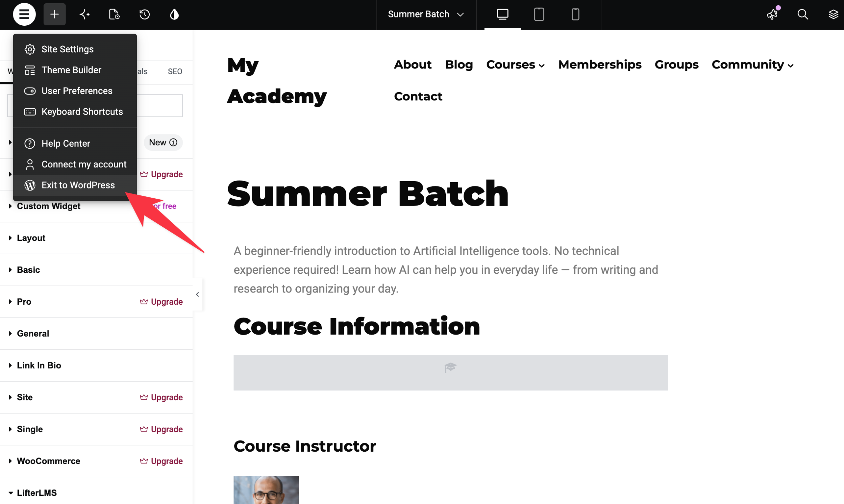844x504 pixels.
Task: Choose User Preferences menu entry
Action: coord(75,91)
